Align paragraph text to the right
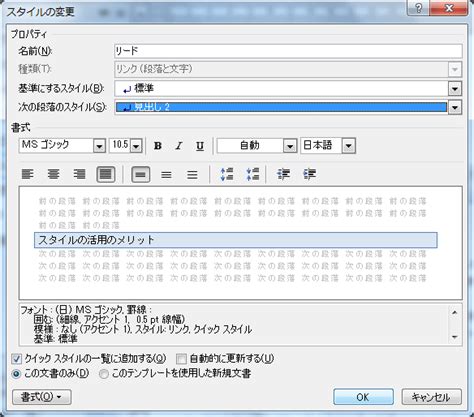This screenshot has height=417, width=474. [79, 174]
